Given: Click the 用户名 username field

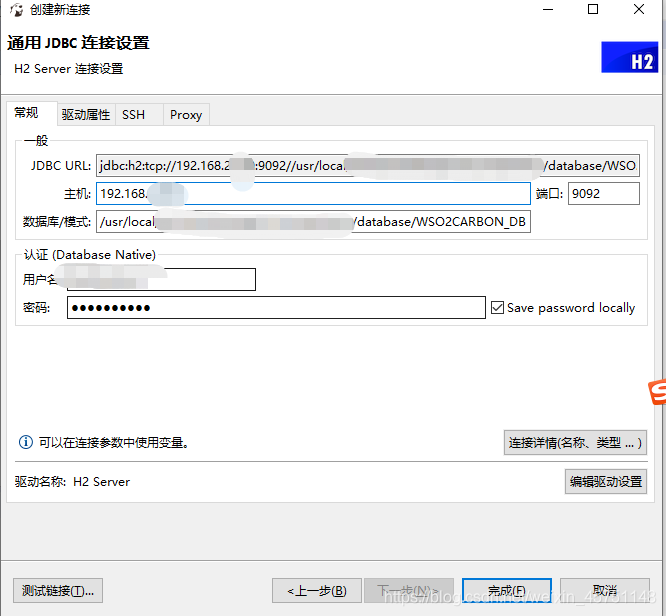Looking at the screenshot, I should pos(161,280).
